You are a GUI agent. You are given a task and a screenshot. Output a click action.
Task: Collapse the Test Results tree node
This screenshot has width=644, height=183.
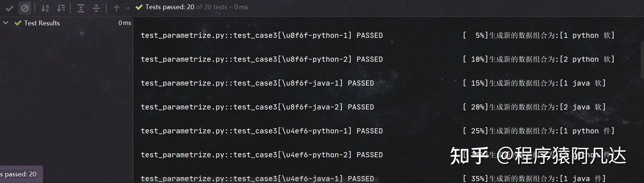[6, 23]
